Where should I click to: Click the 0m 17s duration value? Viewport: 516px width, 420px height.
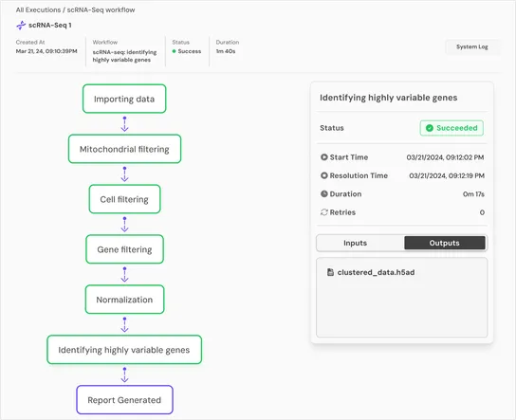[473, 194]
